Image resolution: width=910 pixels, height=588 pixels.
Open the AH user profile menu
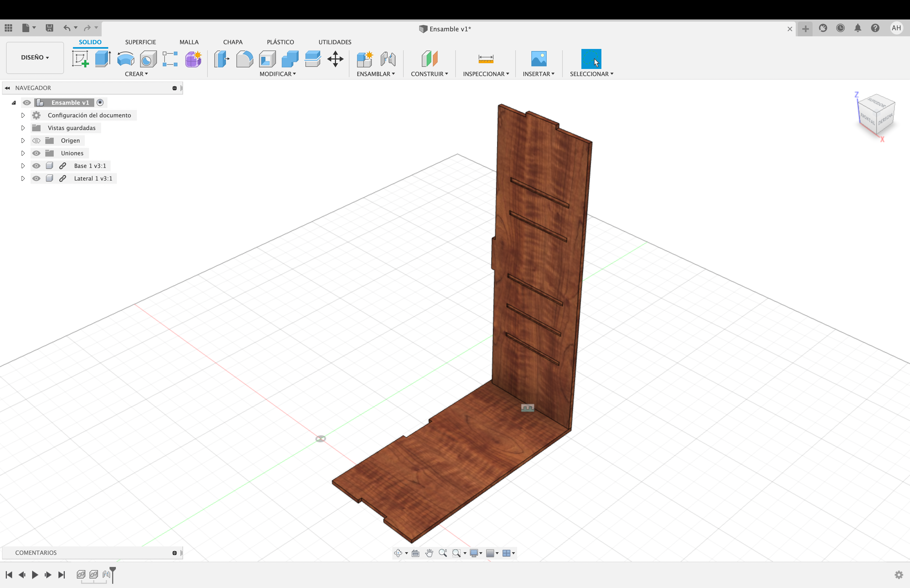[896, 28]
